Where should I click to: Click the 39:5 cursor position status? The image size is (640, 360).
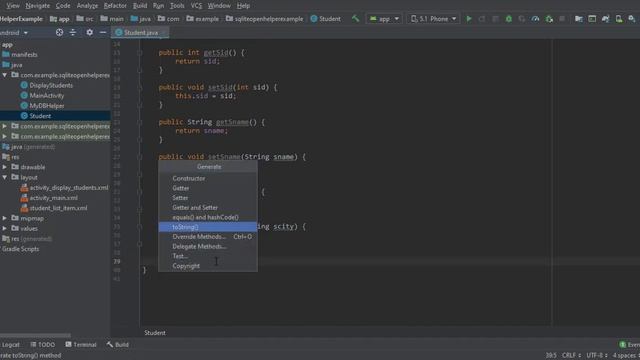click(551, 356)
